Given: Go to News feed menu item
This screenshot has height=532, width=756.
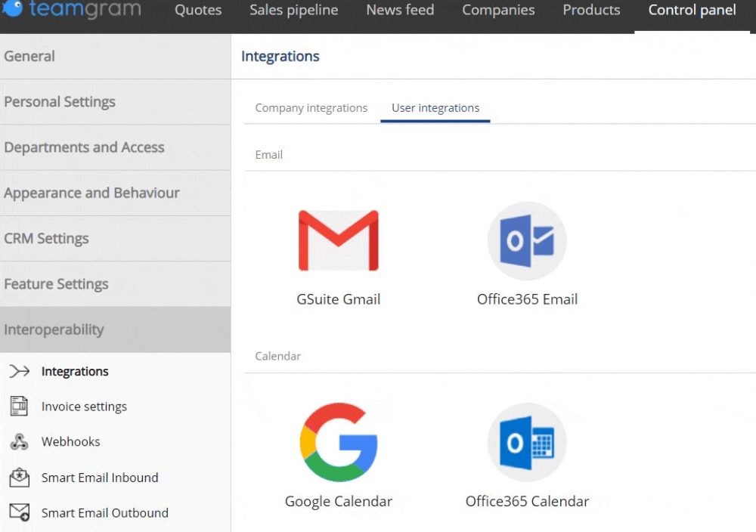Looking at the screenshot, I should coord(400,10).
